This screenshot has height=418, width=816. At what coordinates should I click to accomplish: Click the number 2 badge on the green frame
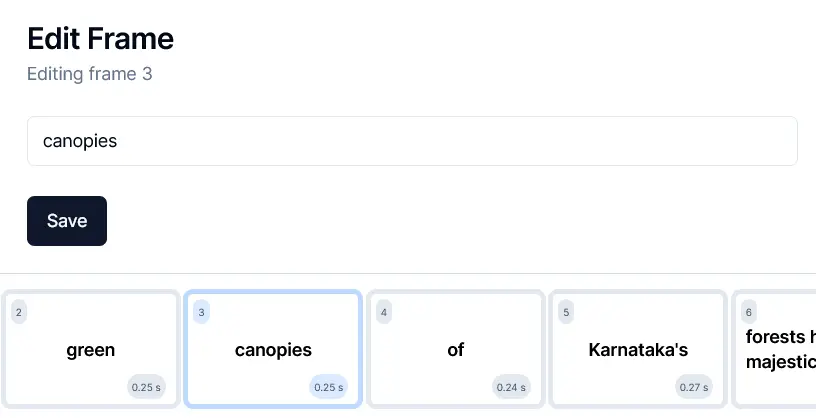point(19,312)
